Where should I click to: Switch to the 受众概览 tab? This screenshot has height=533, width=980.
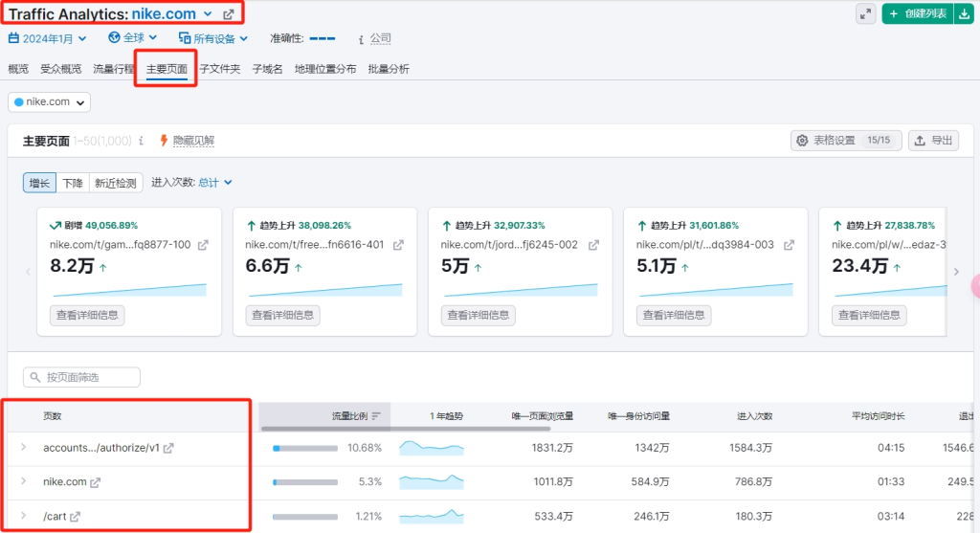click(x=60, y=69)
